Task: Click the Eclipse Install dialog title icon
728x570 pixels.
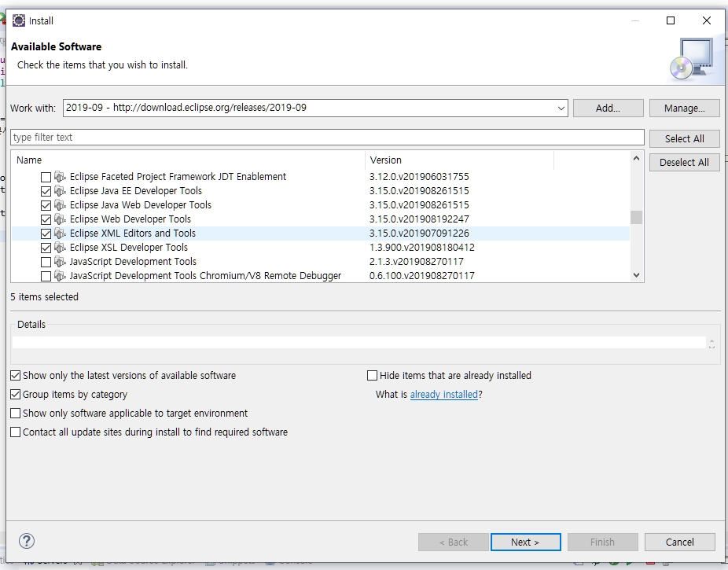Action: click(x=19, y=20)
